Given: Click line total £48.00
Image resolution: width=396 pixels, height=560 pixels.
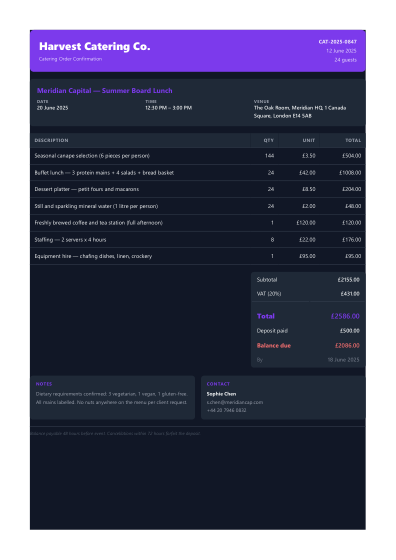Looking at the screenshot, I should [x=353, y=206].
